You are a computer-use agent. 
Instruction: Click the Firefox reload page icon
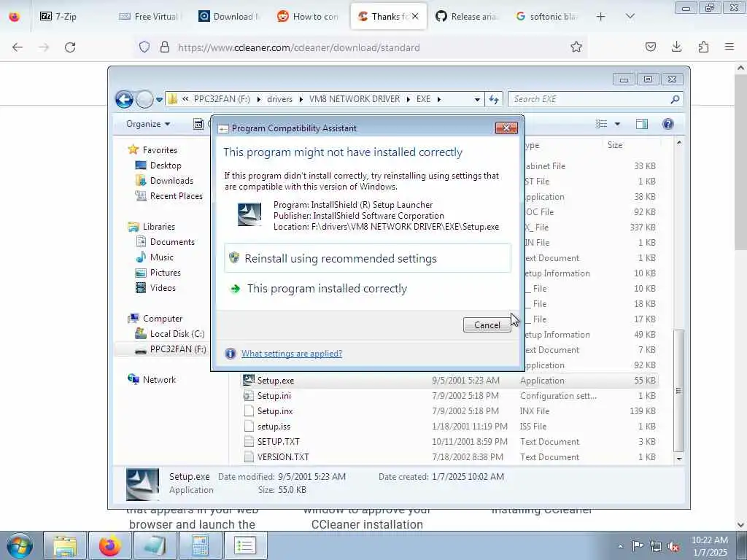[70, 47]
